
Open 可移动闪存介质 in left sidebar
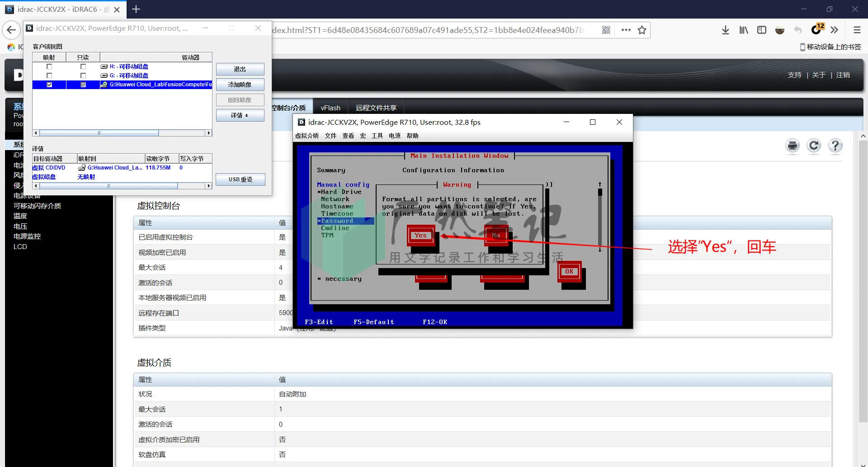[37, 206]
